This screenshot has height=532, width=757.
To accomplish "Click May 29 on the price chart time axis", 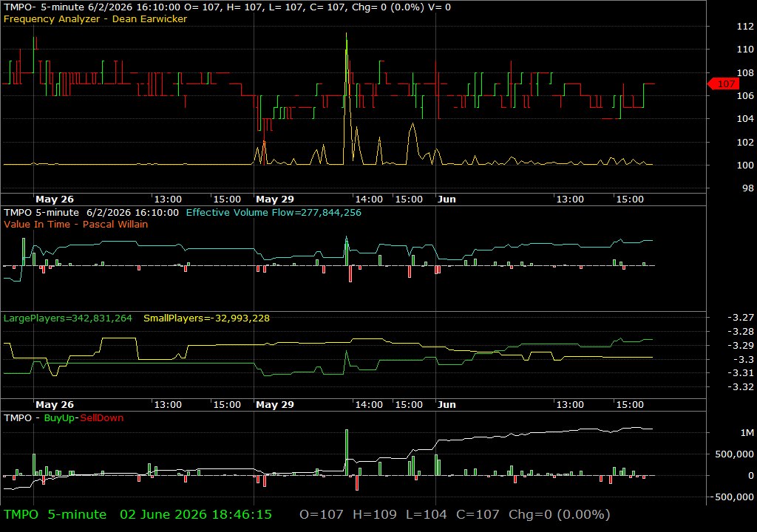I will point(275,199).
